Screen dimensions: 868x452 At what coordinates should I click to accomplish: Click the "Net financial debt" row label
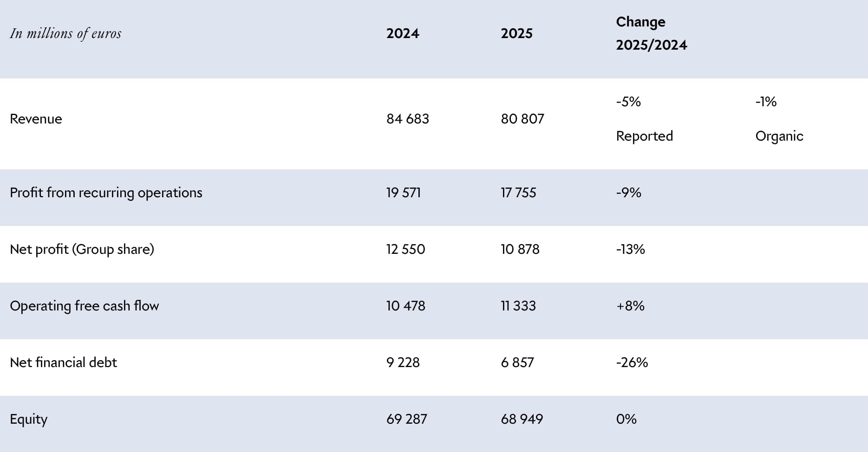tap(63, 362)
